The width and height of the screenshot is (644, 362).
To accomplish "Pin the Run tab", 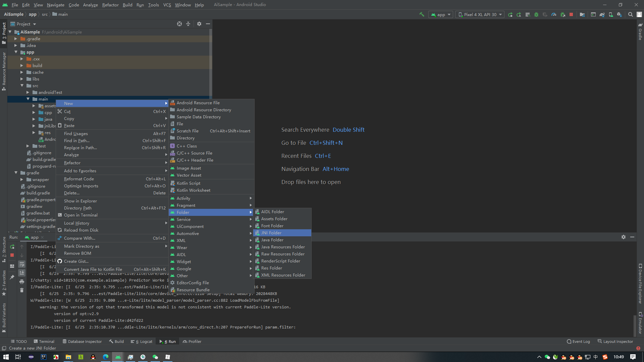I will click(x=12, y=277).
